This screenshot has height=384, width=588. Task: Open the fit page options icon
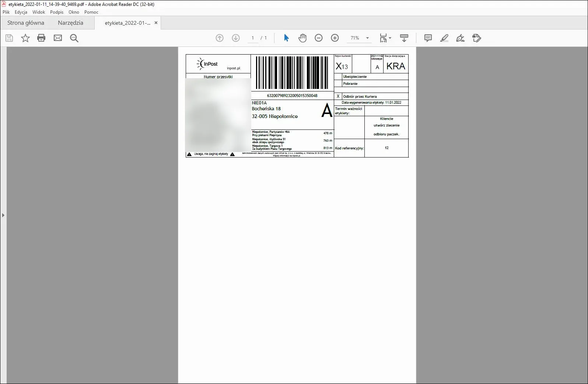tap(383, 38)
